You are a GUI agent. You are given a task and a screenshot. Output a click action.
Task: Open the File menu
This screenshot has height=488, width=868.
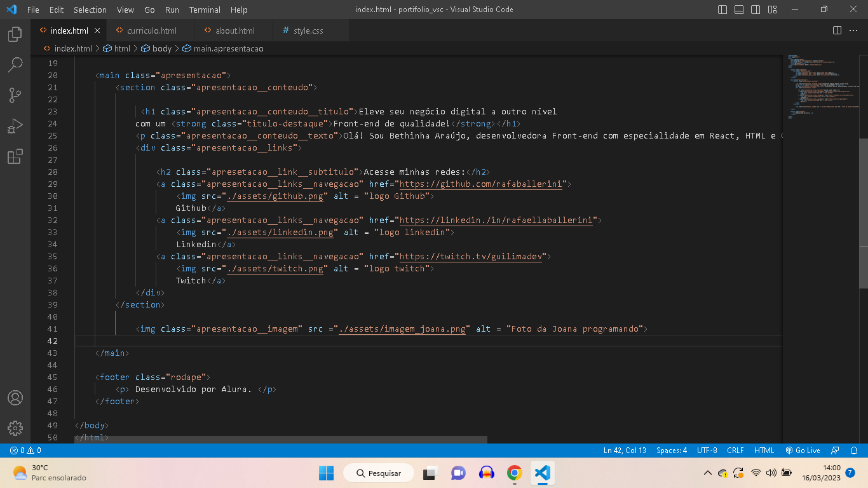33,10
